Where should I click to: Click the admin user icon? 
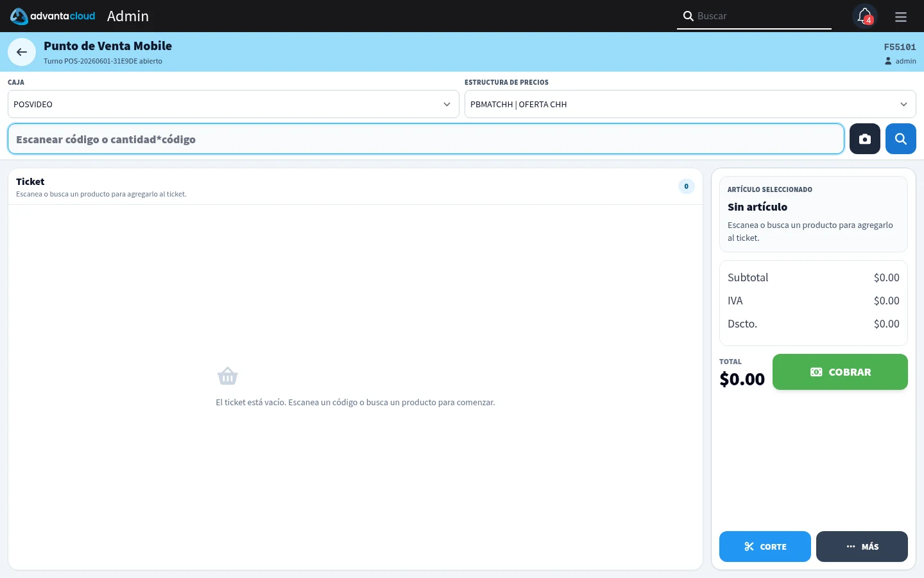888,61
